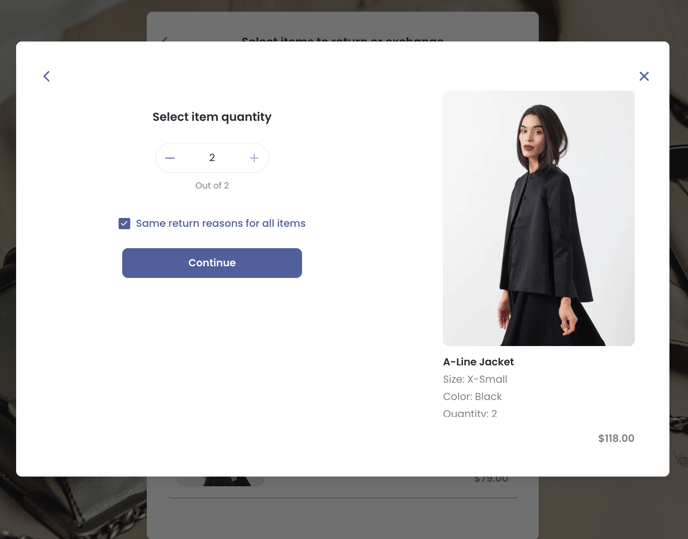Click the A-Line Jacket product name
The image size is (688, 539).
pos(478,362)
